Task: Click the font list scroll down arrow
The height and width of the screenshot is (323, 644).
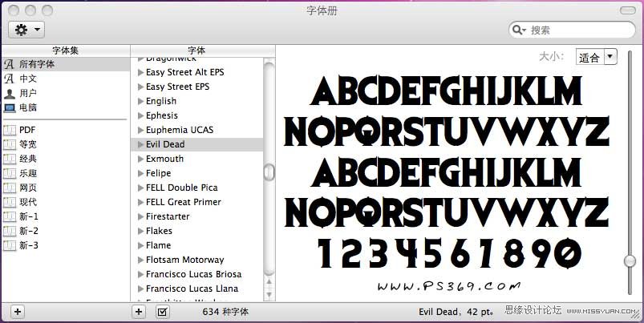Action: (x=269, y=294)
